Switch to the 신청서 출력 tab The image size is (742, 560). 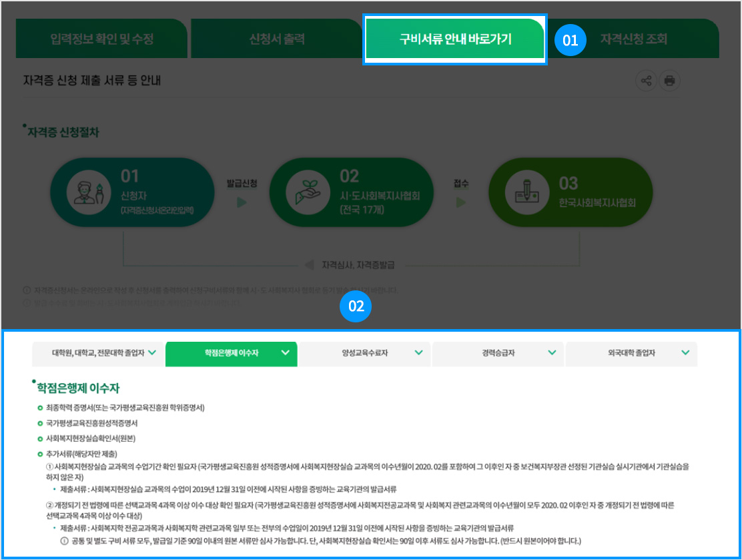tap(277, 39)
